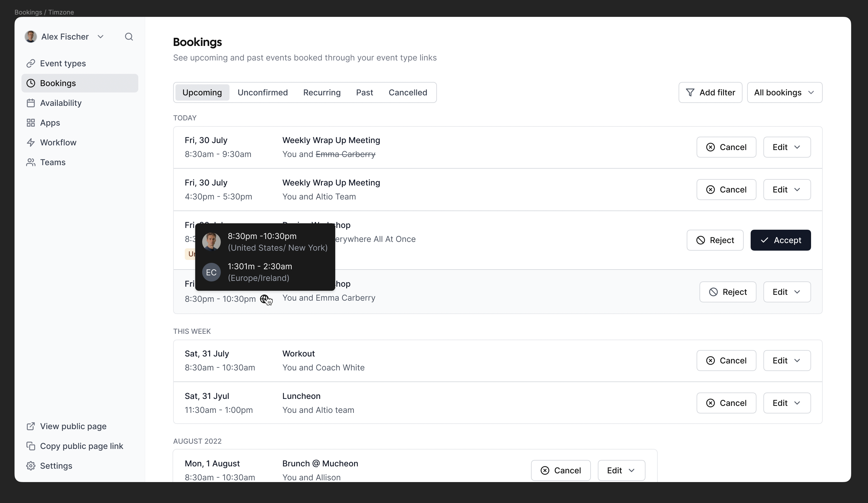Image resolution: width=868 pixels, height=503 pixels.
Task: Click the Copy public page link icon
Action: point(31,446)
